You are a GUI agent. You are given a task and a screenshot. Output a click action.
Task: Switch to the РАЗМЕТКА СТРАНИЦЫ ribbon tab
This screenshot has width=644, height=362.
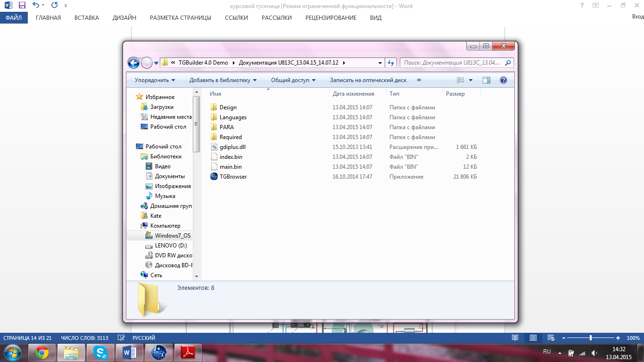pos(181,18)
